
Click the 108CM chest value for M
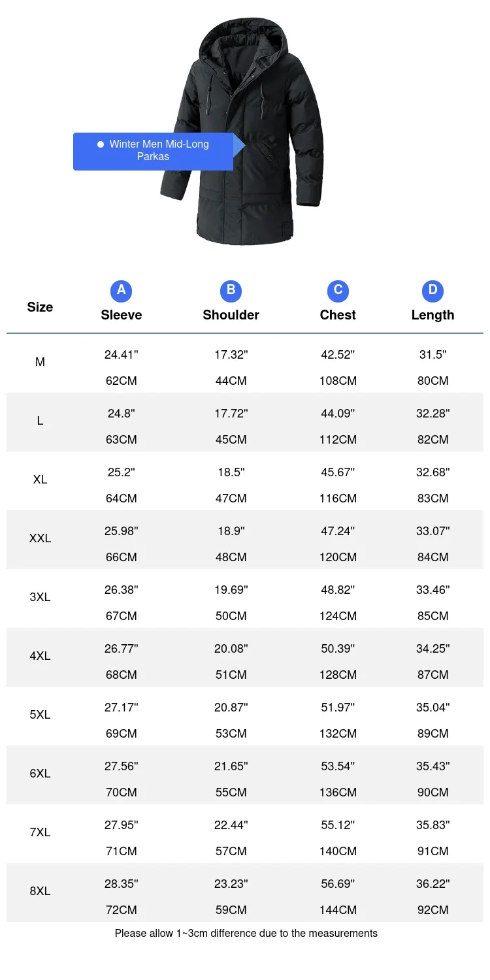coord(338,381)
